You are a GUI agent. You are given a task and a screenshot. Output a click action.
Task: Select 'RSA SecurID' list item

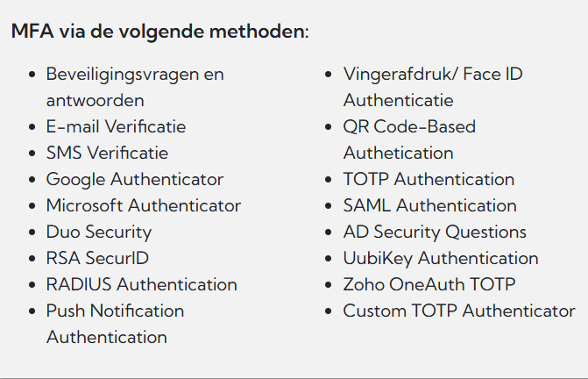[97, 258]
